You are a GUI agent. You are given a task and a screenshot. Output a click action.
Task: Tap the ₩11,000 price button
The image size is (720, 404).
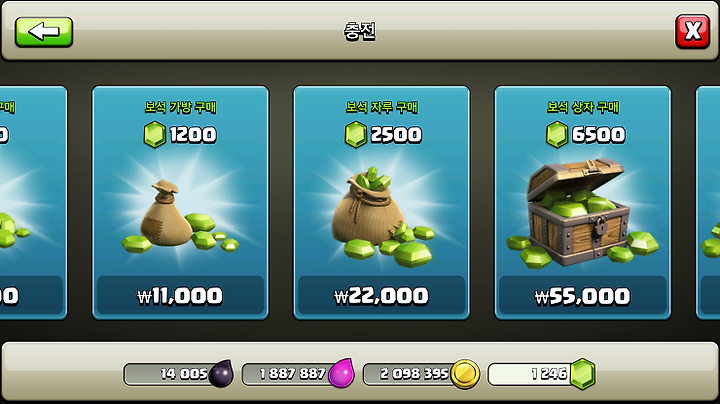180,296
